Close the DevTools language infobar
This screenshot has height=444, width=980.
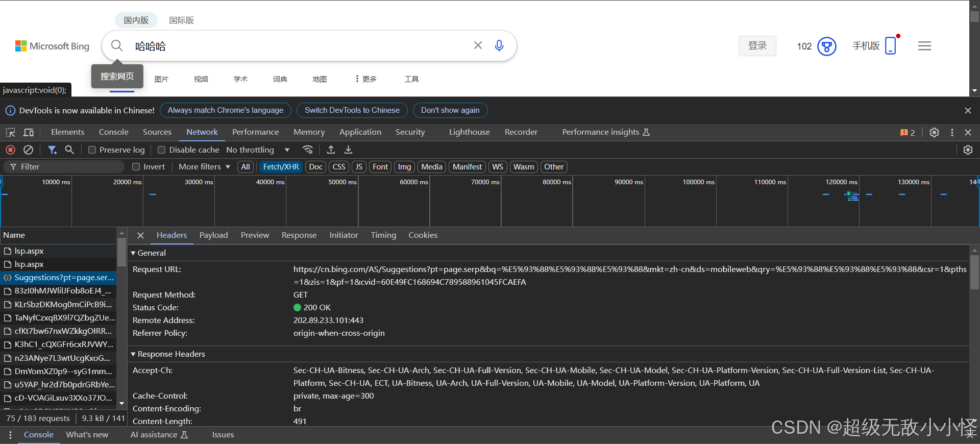pyautogui.click(x=968, y=111)
